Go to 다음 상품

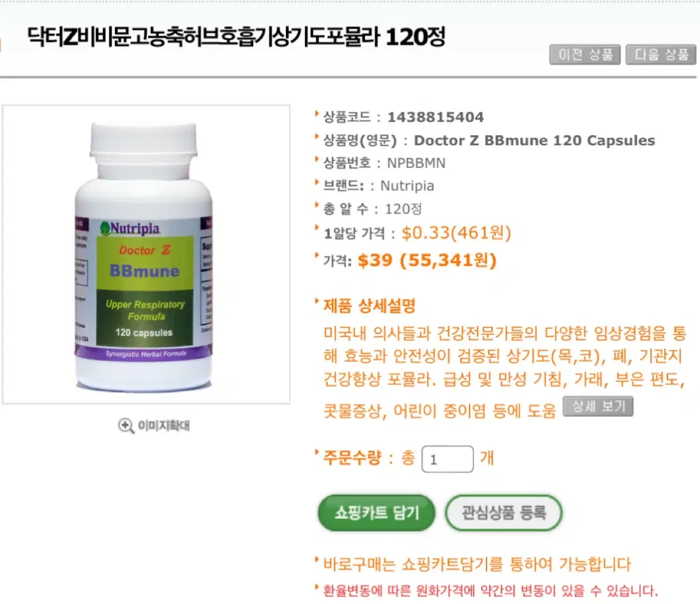point(661,55)
